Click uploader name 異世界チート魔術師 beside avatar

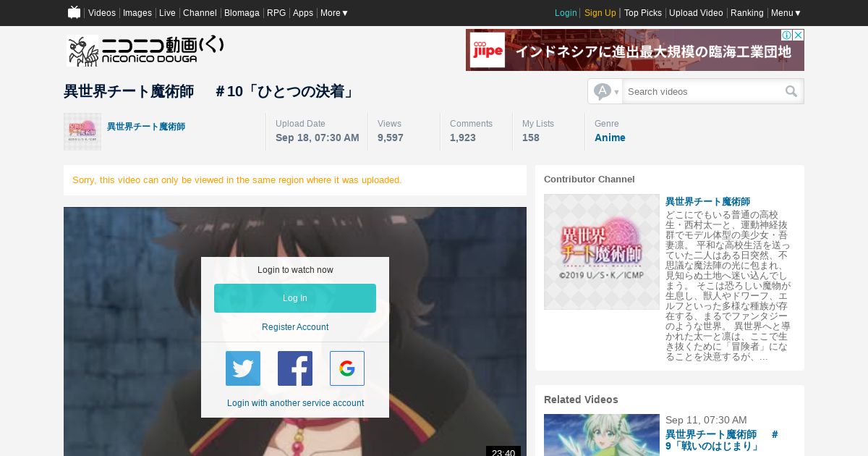[146, 127]
